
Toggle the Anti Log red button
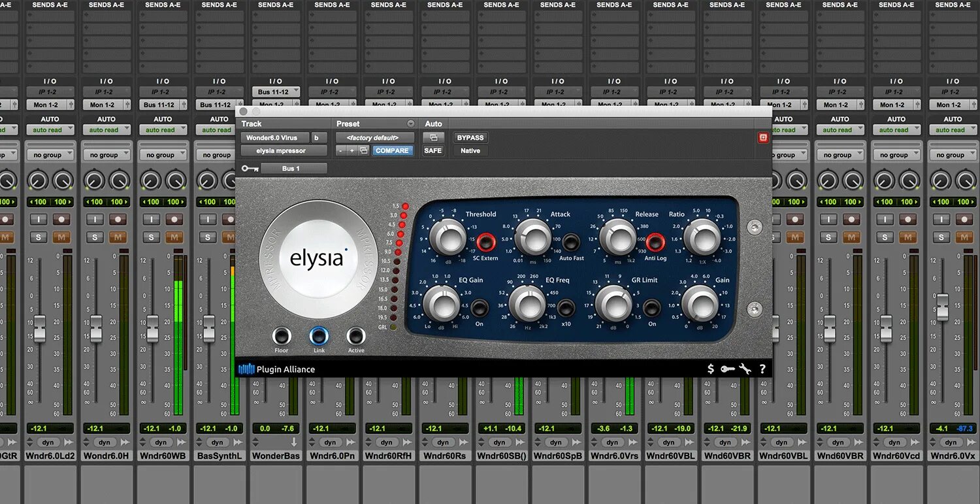pos(655,243)
